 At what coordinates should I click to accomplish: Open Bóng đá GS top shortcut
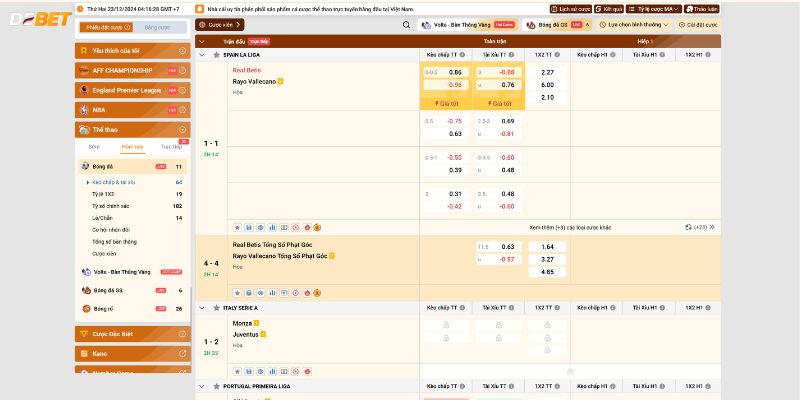(558, 24)
